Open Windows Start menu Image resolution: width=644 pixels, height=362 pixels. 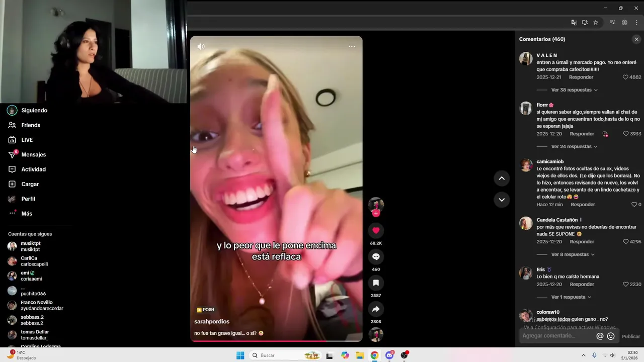[240, 355]
